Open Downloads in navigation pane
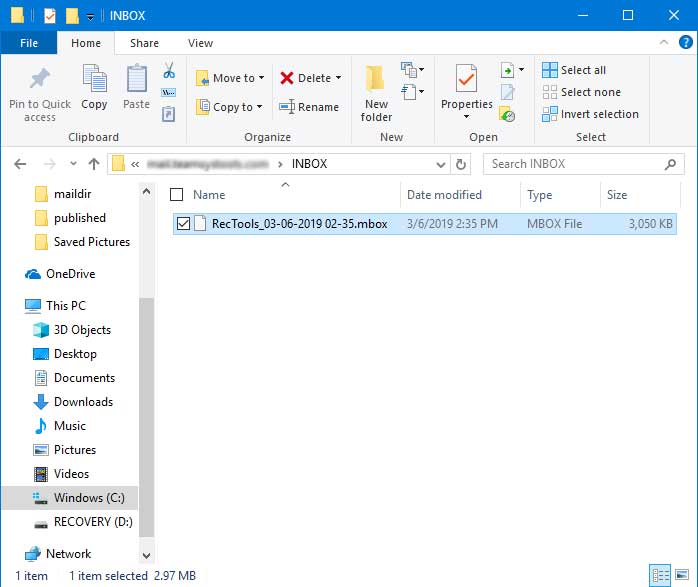The image size is (698, 587). [x=83, y=402]
